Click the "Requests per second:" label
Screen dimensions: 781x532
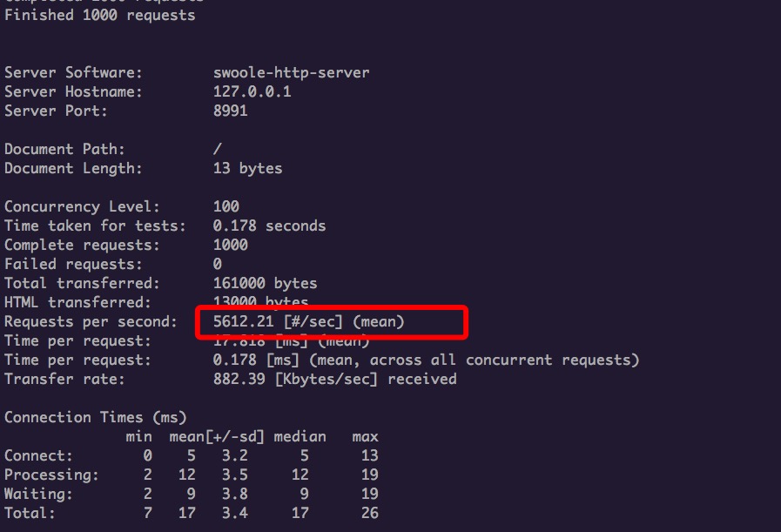(90, 322)
